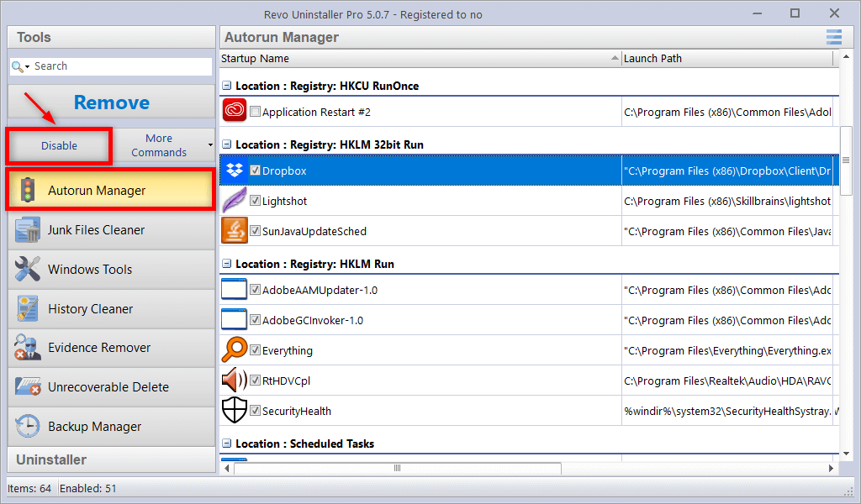Viewport: 861px width, 504px height.
Task: Switch to the Uninstaller panel
Action: [x=112, y=459]
